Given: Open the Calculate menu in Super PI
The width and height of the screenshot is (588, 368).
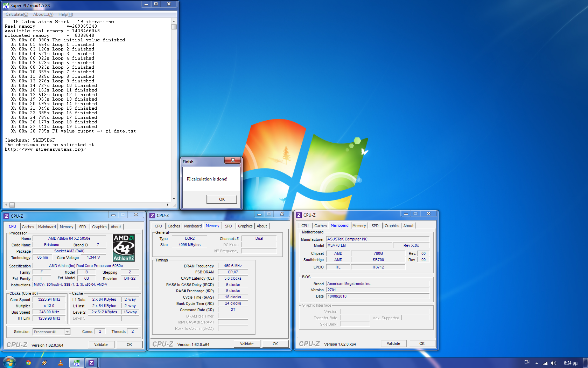Looking at the screenshot, I should click(x=17, y=14).
